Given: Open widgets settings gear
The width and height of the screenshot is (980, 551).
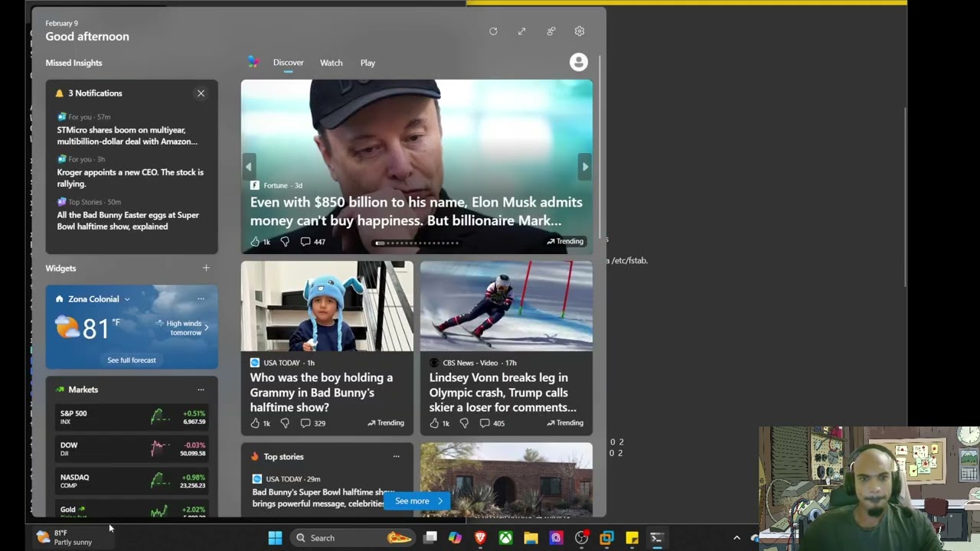Looking at the screenshot, I should (580, 31).
